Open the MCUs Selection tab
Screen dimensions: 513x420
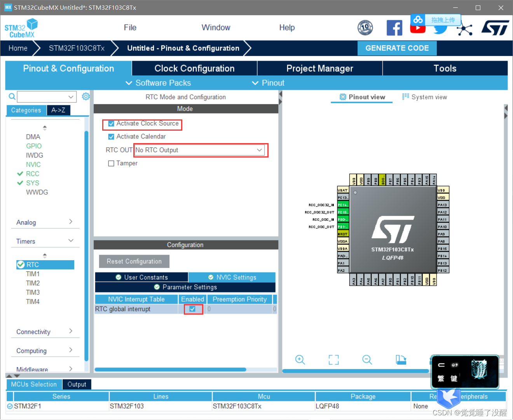pyautogui.click(x=34, y=384)
